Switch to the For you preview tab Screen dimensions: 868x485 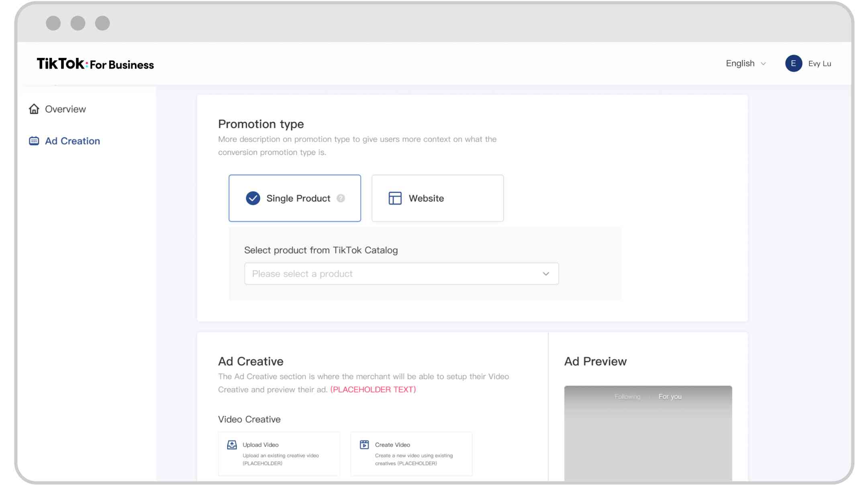pos(670,397)
